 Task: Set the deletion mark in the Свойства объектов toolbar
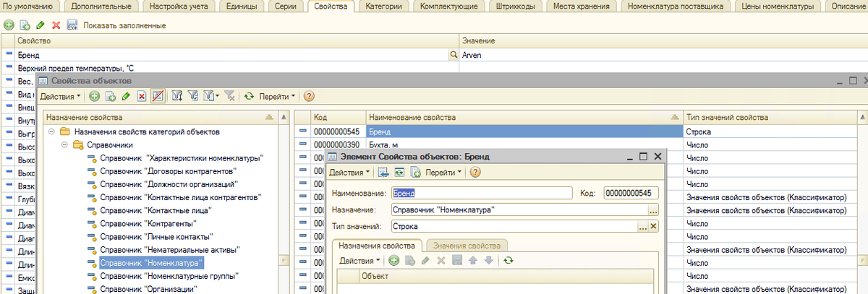tap(142, 96)
